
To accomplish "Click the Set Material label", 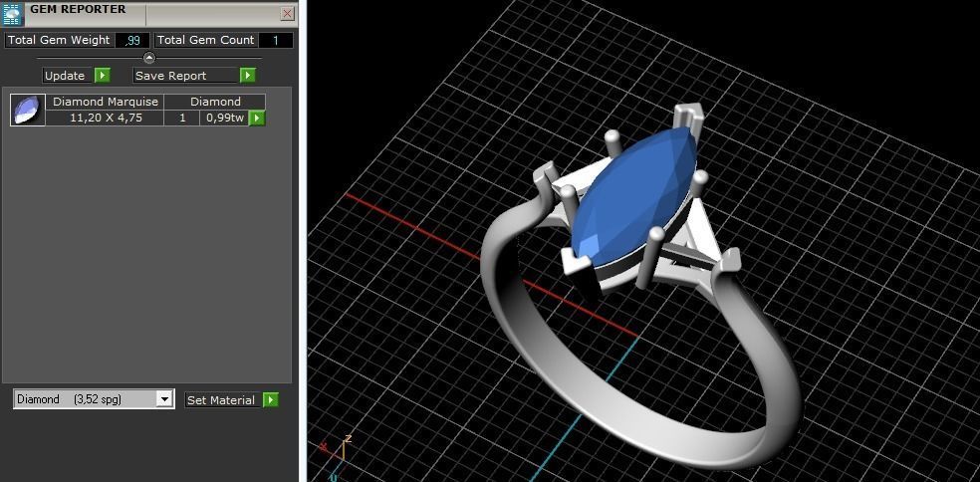I will pyautogui.click(x=222, y=400).
